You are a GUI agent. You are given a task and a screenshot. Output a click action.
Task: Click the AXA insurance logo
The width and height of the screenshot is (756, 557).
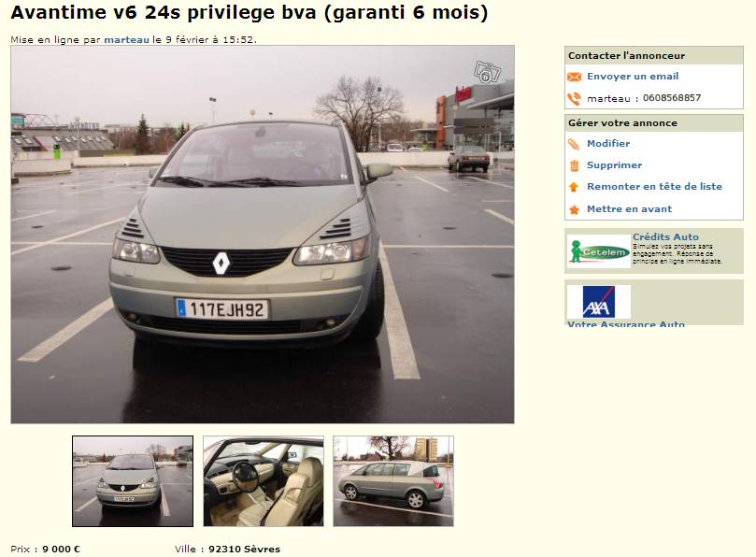point(599,302)
